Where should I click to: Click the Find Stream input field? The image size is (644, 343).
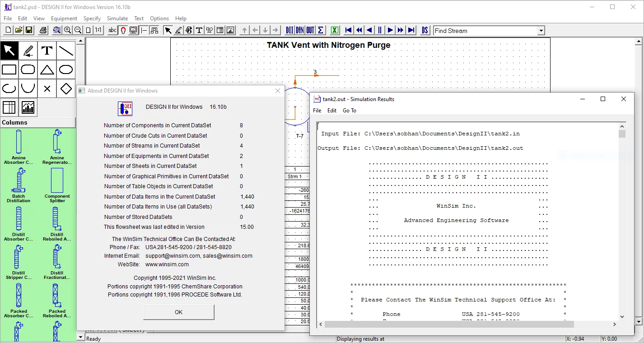click(x=485, y=31)
